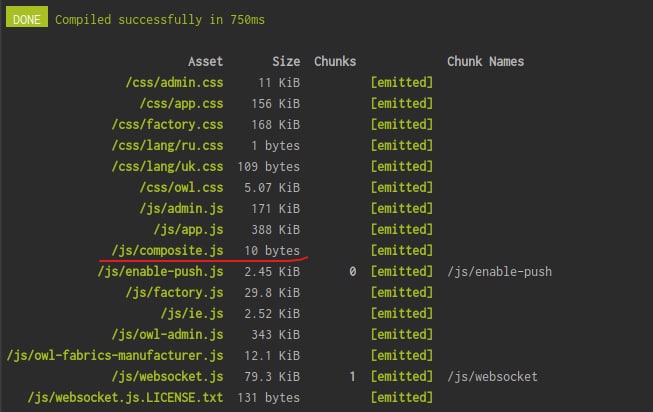This screenshot has height=412, width=653.
Task: Select 'Compiled successfully in 750ms' message
Action: click(x=160, y=20)
